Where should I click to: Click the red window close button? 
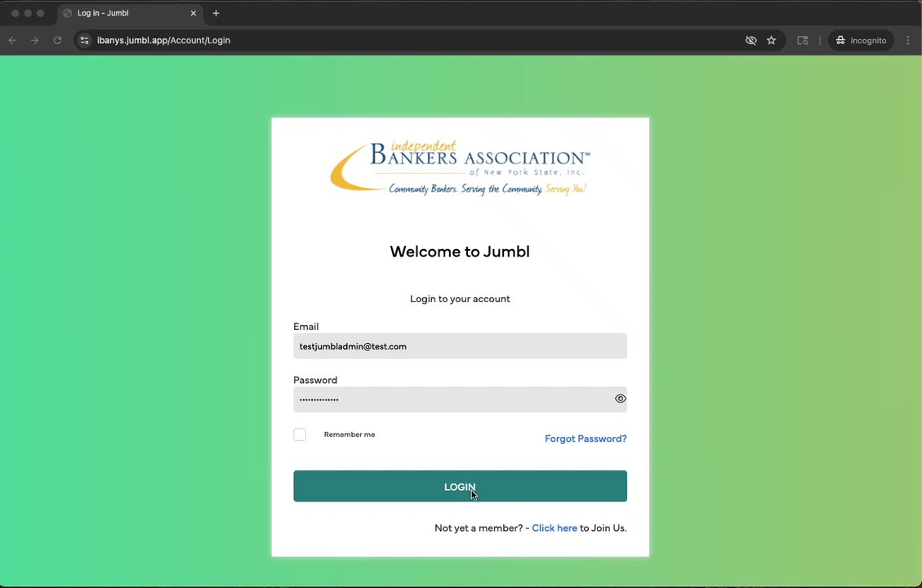click(16, 13)
